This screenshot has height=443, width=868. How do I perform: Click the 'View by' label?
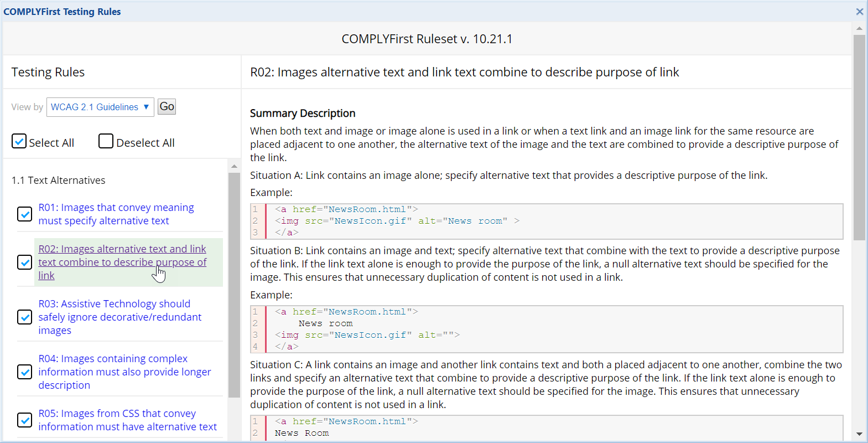click(27, 107)
